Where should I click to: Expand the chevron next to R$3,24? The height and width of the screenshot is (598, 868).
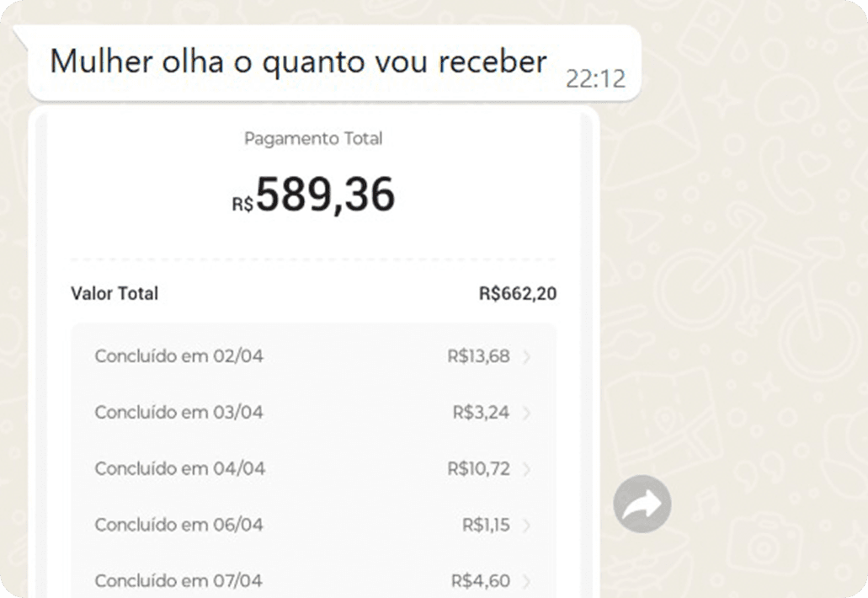[x=527, y=413]
